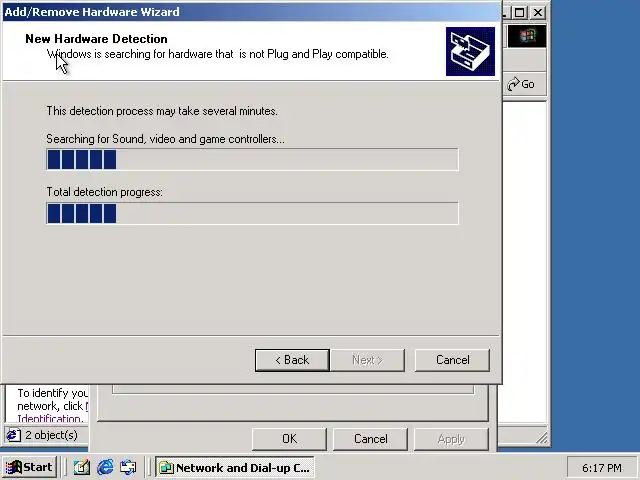Click the Total detection progress bar
The width and height of the screenshot is (640, 480).
253,213
